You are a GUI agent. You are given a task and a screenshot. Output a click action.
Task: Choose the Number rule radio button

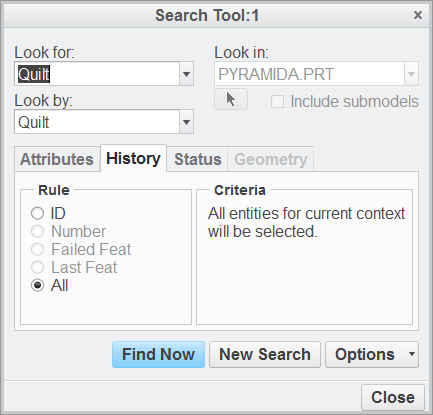pos(37,231)
